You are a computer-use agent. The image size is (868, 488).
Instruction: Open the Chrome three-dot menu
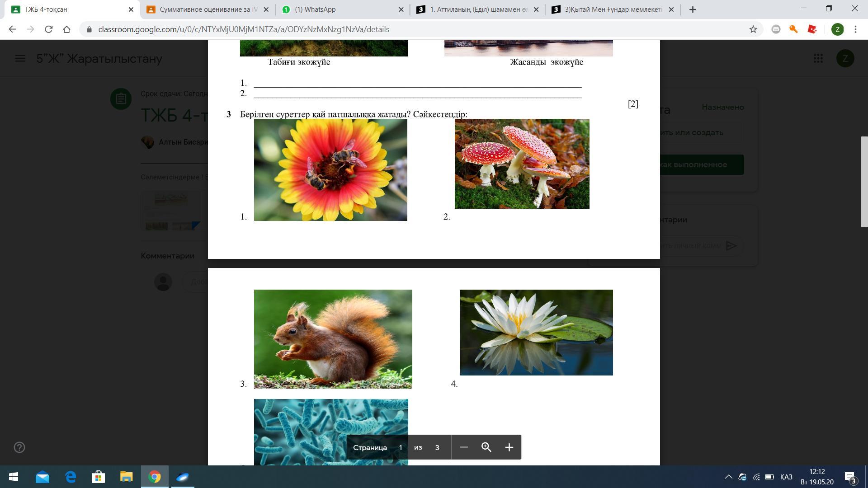(x=855, y=29)
